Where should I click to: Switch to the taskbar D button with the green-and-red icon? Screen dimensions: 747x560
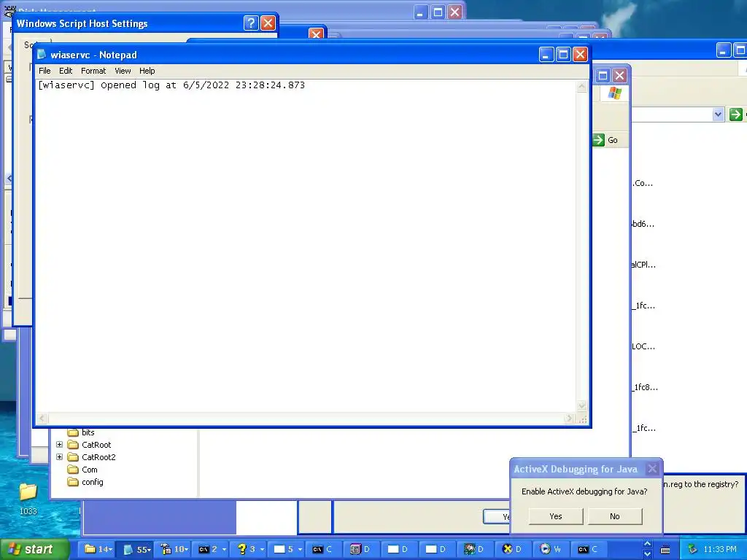tap(474, 550)
